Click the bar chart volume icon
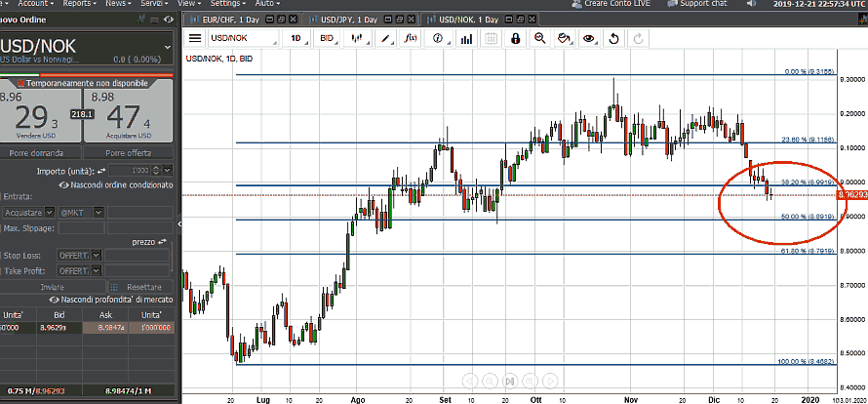This screenshot has width=868, height=404. click(x=466, y=38)
